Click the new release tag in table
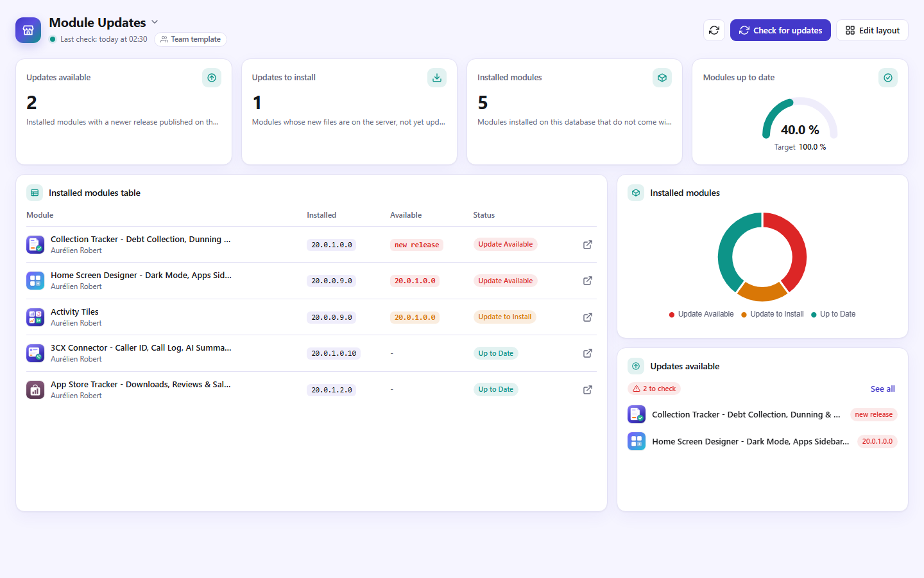The height and width of the screenshot is (578, 924). pos(416,245)
